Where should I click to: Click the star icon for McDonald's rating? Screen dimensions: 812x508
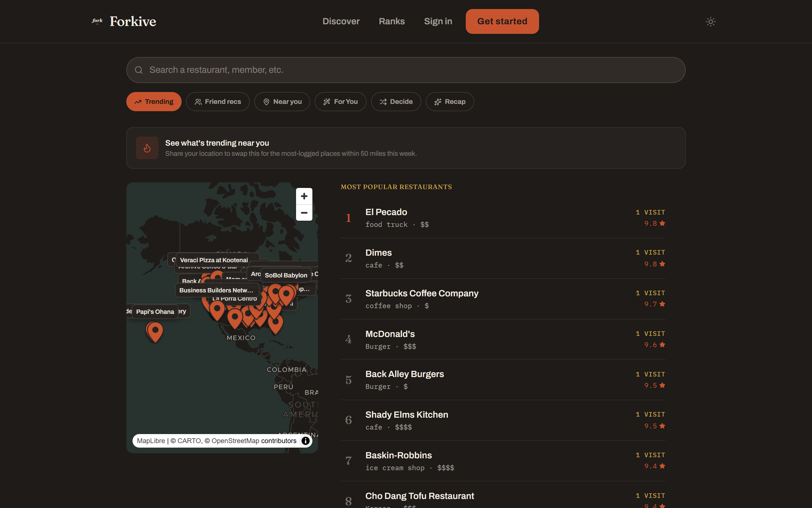pos(662,345)
